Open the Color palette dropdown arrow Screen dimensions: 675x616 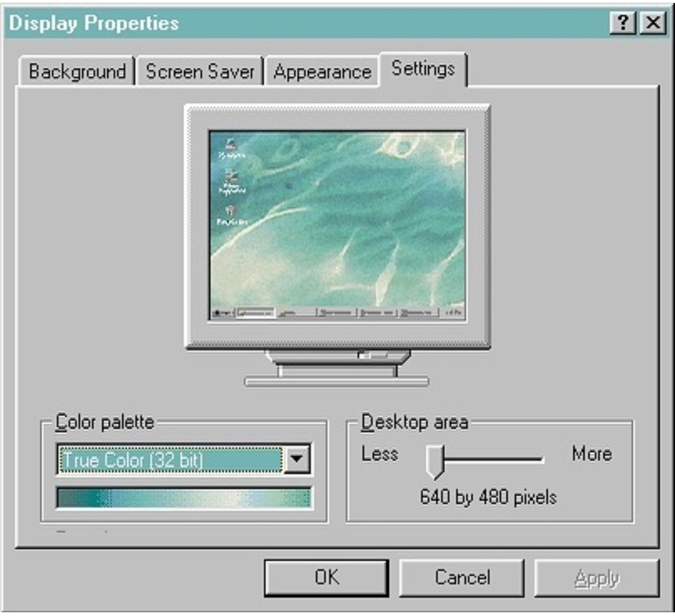click(297, 462)
